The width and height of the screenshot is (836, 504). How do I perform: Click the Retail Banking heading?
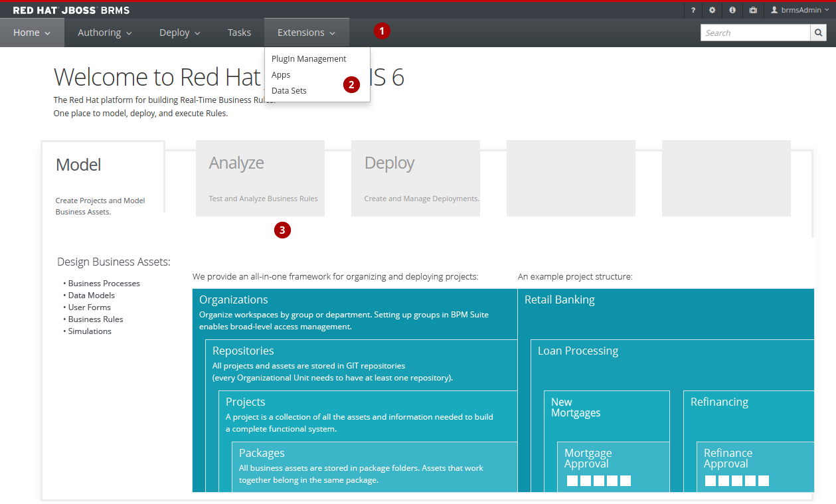560,299
